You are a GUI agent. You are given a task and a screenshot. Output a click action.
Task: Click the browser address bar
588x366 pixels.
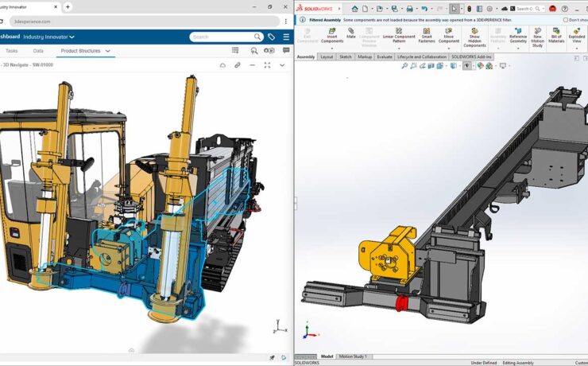(145, 21)
